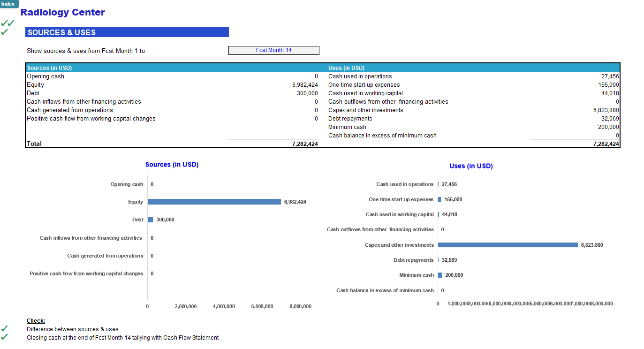This screenshot has height=349, width=644.
Task: Select table cell 'Cash balance in excess of minimum cash'
Action: [x=382, y=136]
